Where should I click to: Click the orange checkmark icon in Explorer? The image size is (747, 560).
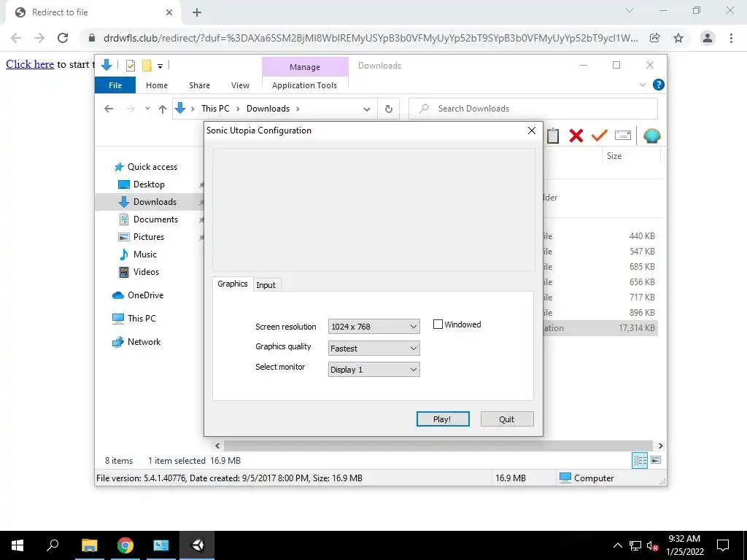coord(600,136)
